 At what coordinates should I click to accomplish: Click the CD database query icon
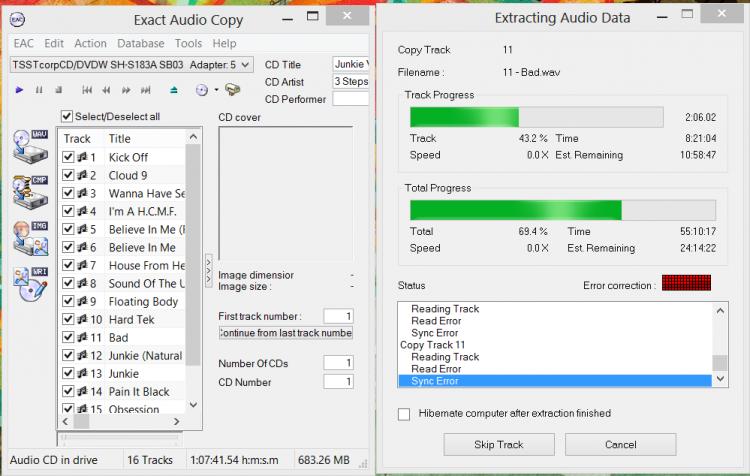click(202, 90)
